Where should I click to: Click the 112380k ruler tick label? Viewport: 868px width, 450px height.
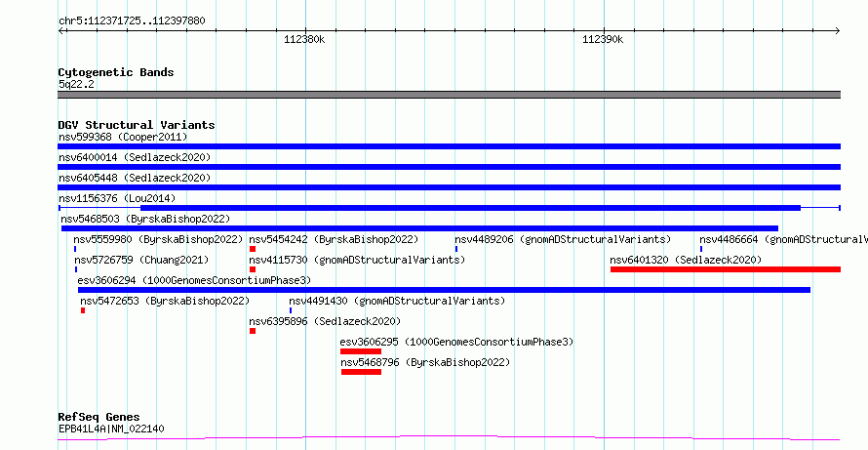pyautogui.click(x=305, y=39)
